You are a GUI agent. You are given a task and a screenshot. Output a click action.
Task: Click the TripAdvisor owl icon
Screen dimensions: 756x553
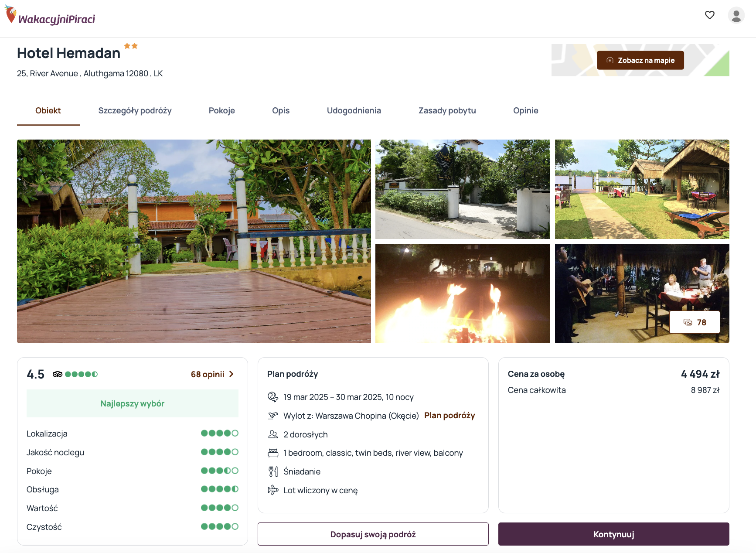point(58,374)
